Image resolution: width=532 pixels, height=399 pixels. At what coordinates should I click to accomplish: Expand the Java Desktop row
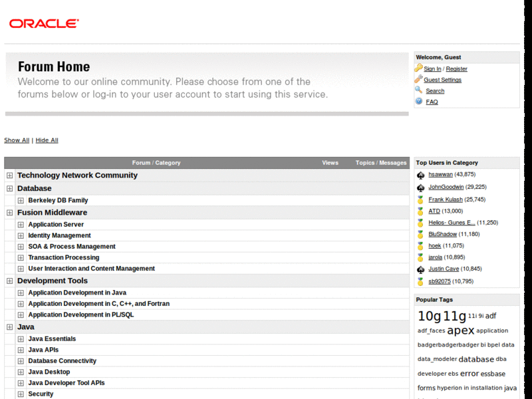coord(21,372)
